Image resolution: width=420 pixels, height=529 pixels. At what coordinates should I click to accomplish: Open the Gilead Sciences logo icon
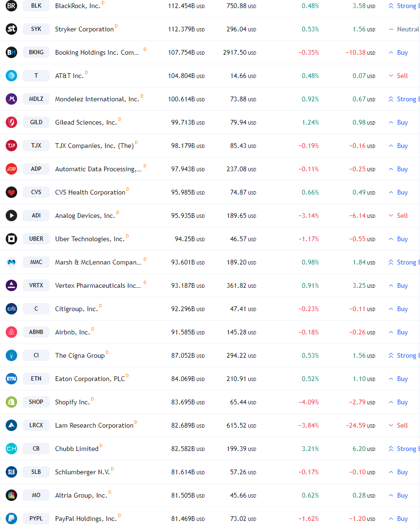tap(11, 122)
